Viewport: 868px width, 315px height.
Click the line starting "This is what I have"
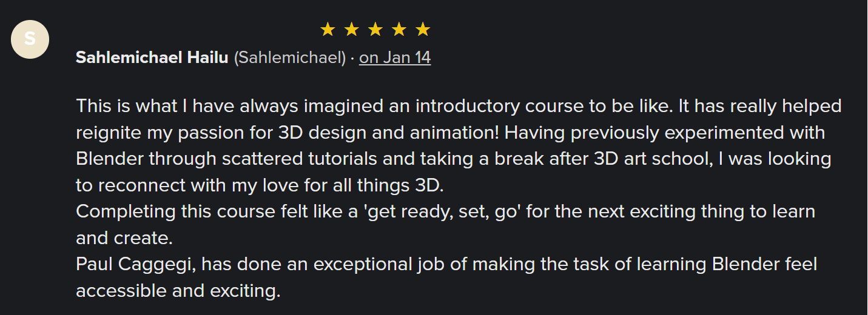pyautogui.click(x=458, y=106)
